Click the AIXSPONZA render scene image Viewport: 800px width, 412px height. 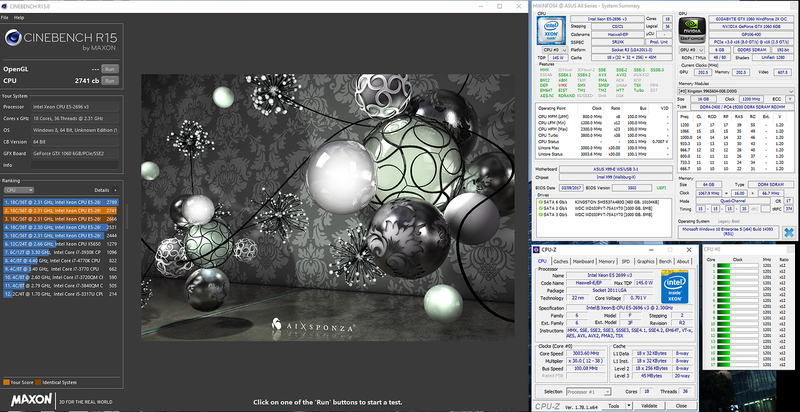pos(328,208)
